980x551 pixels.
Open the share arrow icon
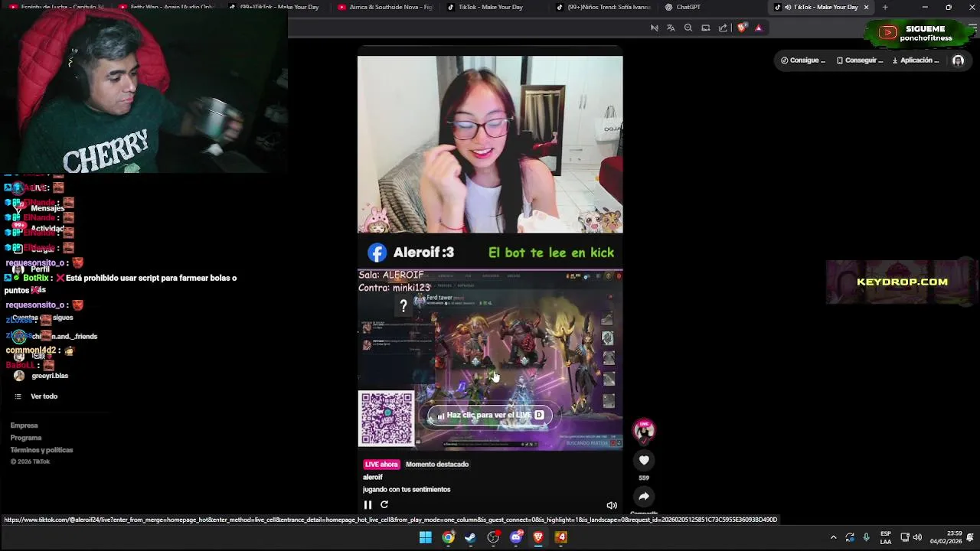(644, 496)
